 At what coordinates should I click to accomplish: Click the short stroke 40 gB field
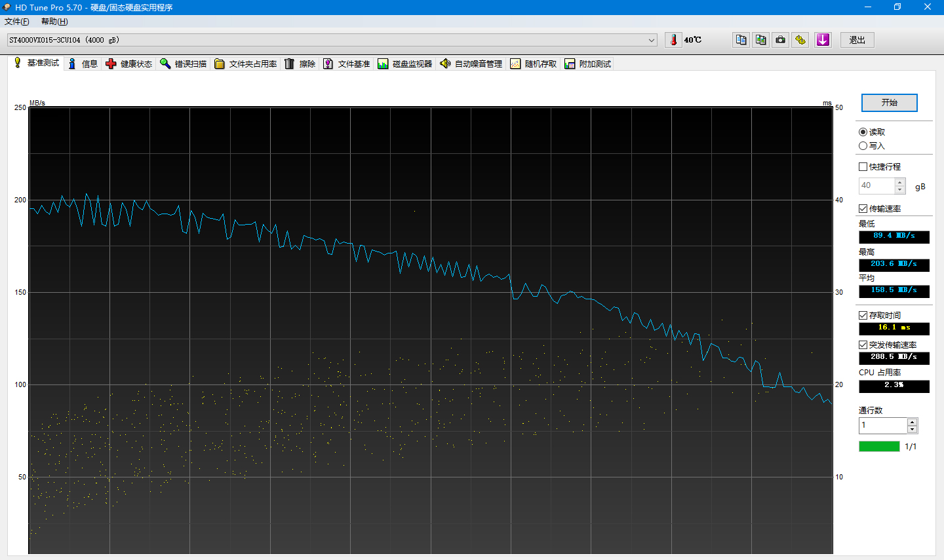pos(877,186)
